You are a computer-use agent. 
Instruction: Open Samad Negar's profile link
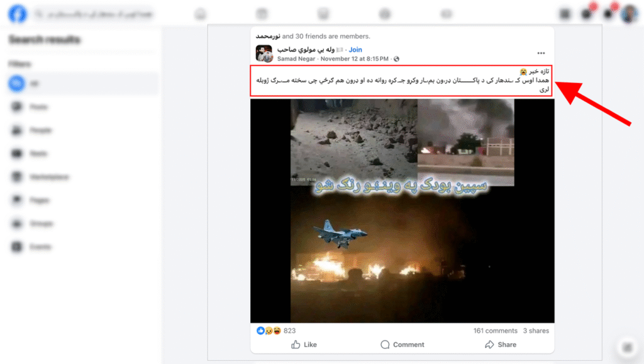[296, 59]
